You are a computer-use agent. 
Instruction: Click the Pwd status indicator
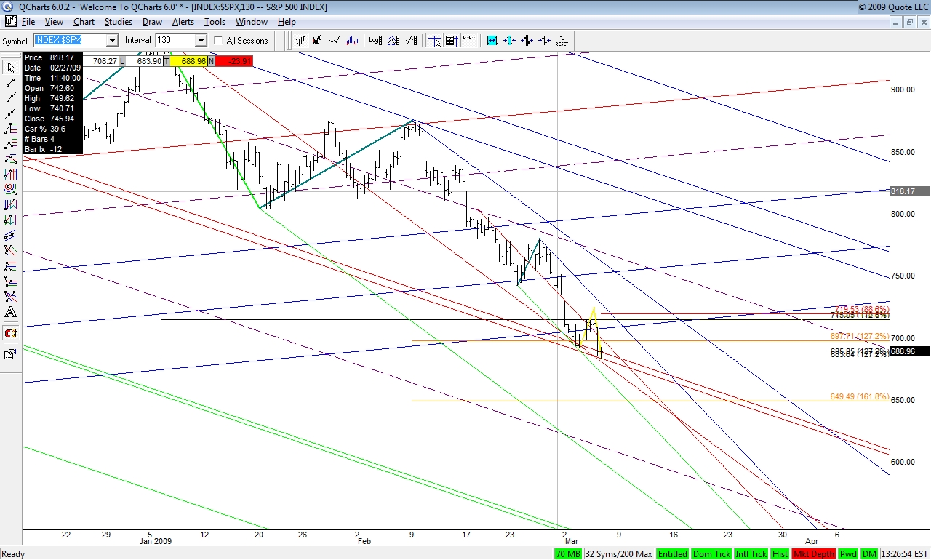[848, 554]
